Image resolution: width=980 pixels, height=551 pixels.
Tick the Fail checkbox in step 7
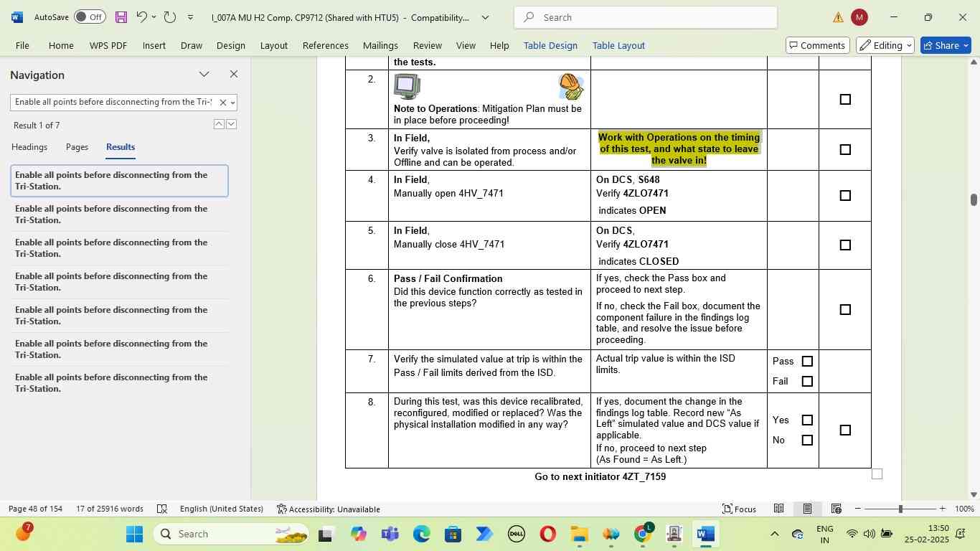coord(807,382)
